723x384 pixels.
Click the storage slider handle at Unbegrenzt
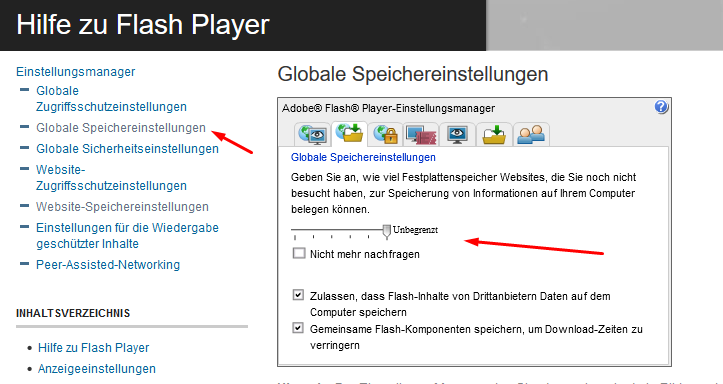pyautogui.click(x=387, y=231)
